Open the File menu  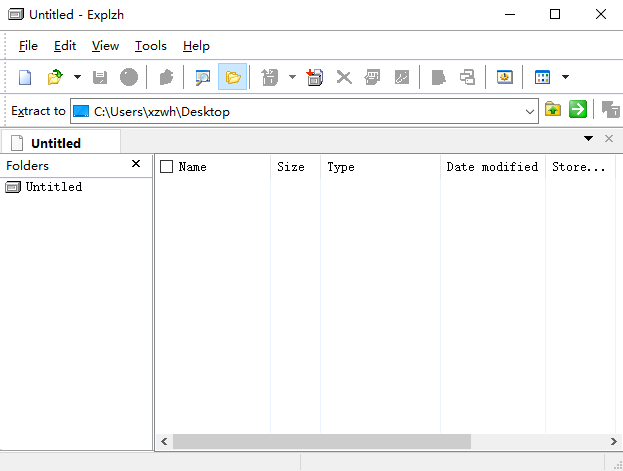(x=28, y=46)
